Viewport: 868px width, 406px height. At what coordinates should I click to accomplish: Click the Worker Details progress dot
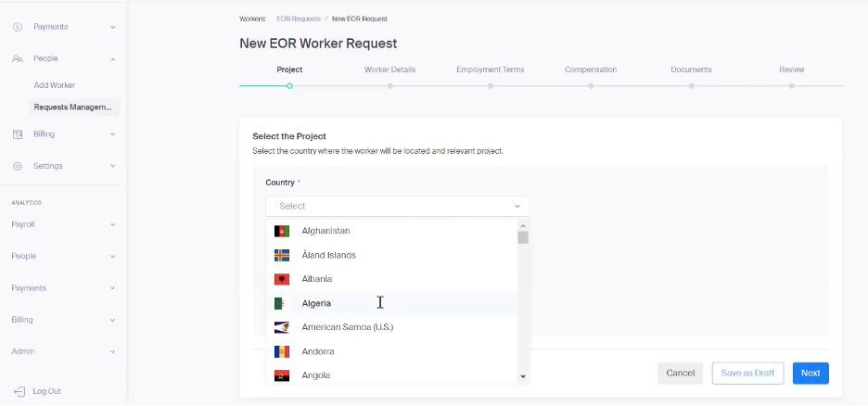point(390,86)
